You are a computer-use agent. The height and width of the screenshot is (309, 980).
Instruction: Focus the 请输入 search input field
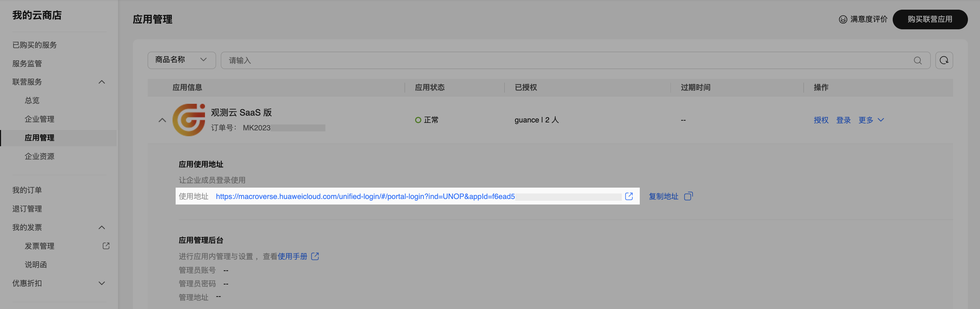click(x=567, y=60)
